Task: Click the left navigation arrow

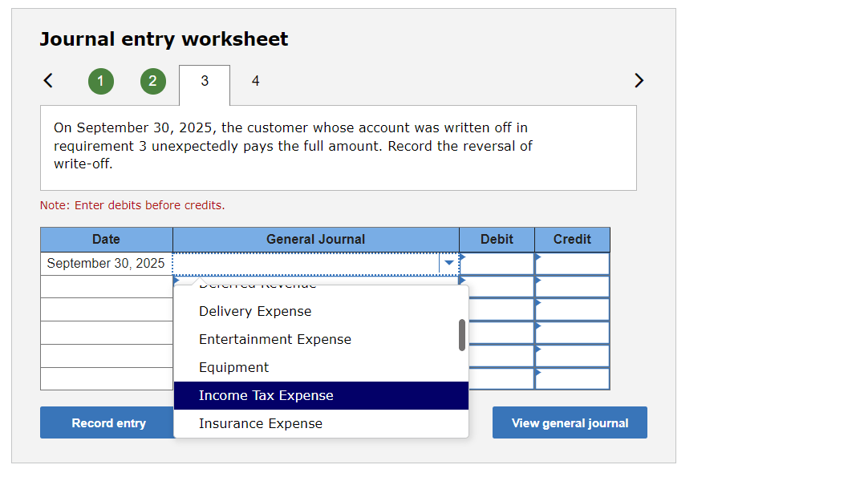Action: coord(47,80)
